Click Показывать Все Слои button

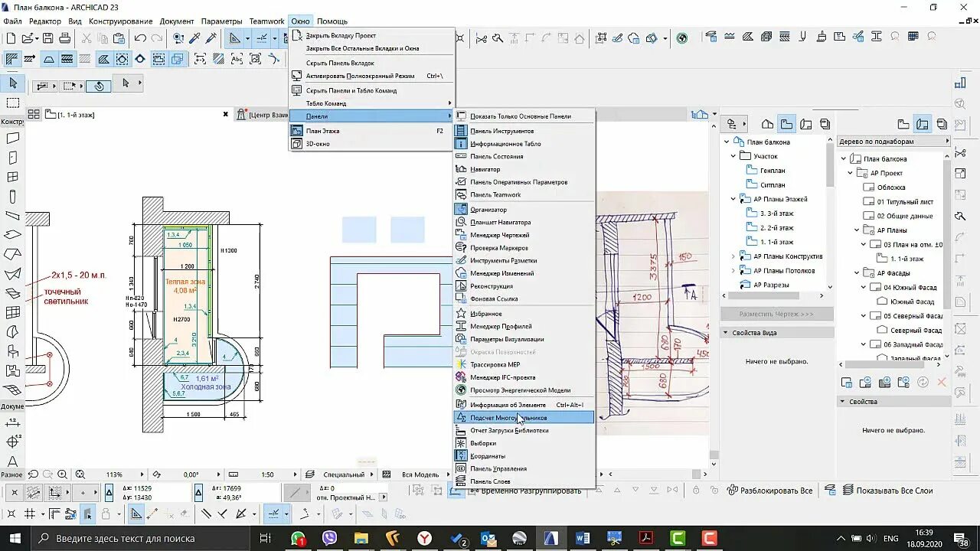click(887, 491)
